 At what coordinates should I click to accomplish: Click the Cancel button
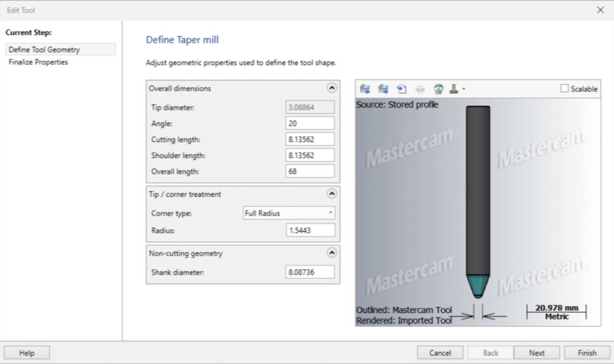440,353
